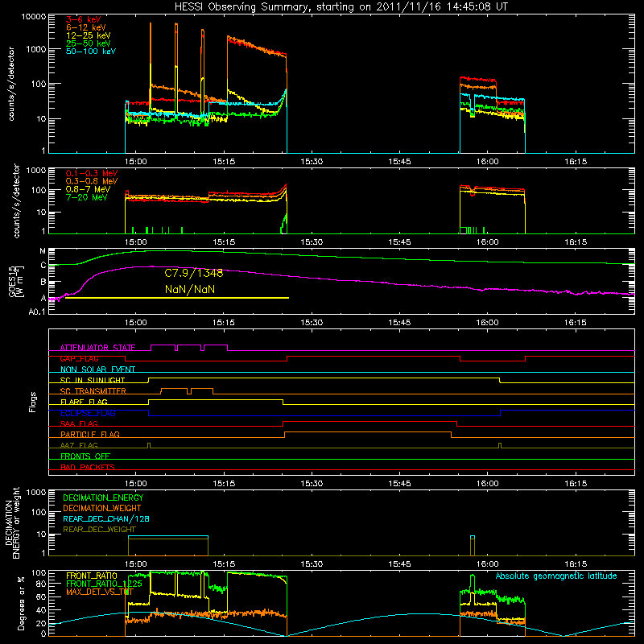Click the HESSI Observing Summary title

pos(341,7)
